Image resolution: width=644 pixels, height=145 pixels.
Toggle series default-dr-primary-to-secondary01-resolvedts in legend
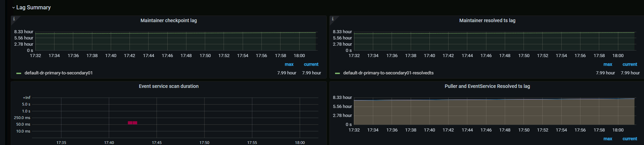pos(388,73)
